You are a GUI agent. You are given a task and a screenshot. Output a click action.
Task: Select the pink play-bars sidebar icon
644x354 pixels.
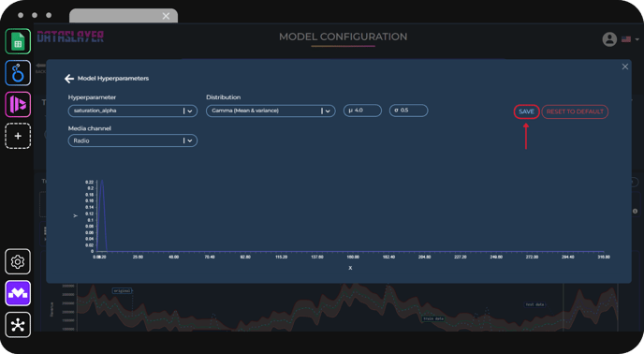click(18, 104)
